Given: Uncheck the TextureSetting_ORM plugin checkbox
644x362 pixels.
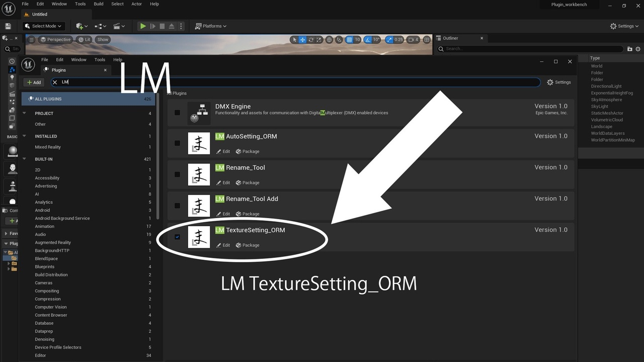Looking at the screenshot, I should (x=177, y=236).
